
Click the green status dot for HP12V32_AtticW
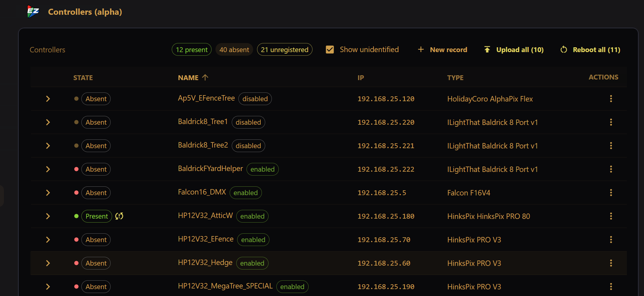pyautogui.click(x=76, y=216)
